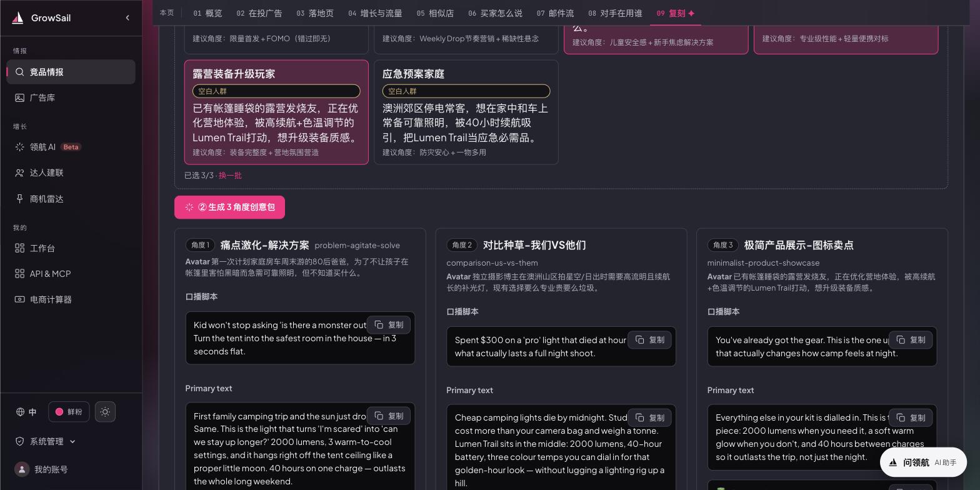
Task: Open 竞品情报 from the sidebar
Action: (x=71, y=72)
